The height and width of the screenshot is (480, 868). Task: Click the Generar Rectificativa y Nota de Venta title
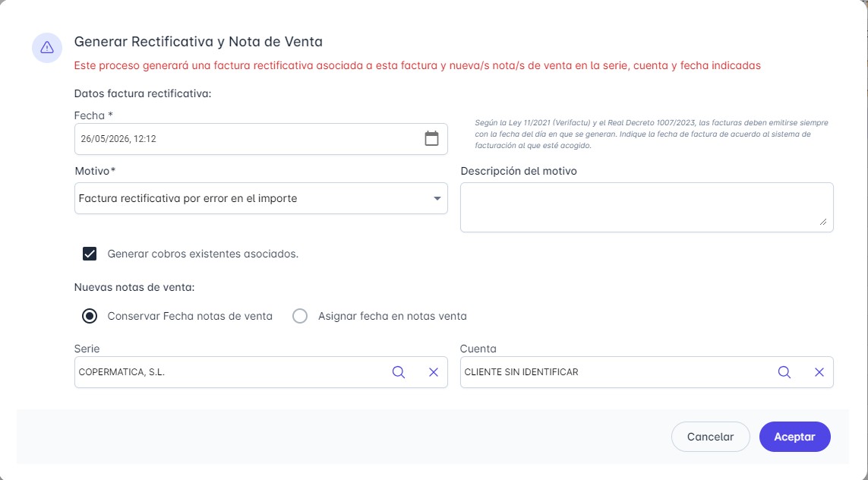[x=198, y=42]
